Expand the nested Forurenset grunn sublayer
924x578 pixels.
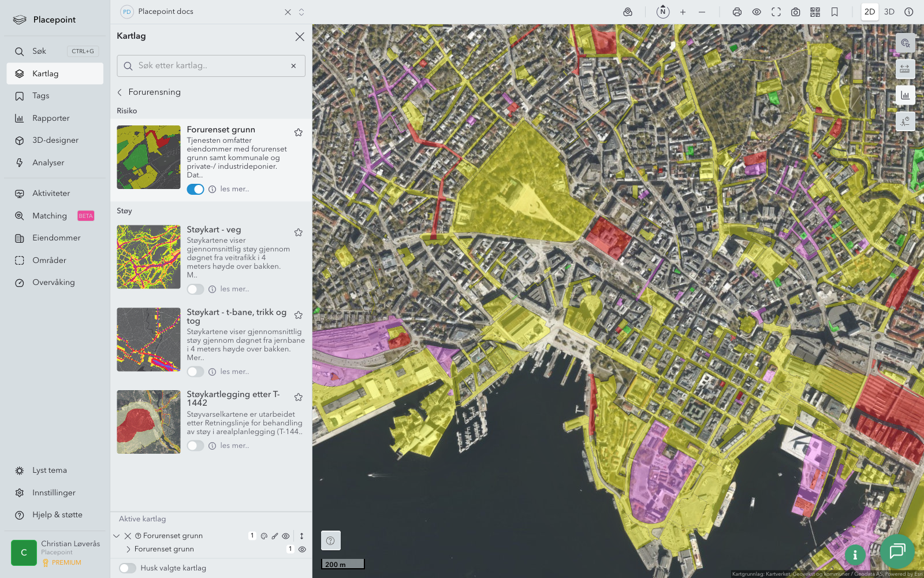128,549
